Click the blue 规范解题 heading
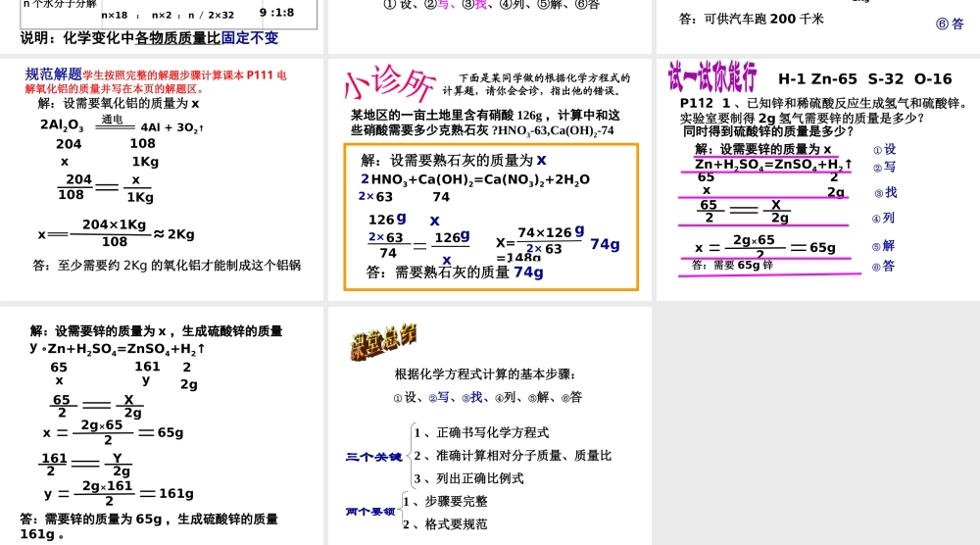This screenshot has width=980, height=545. 54,74
